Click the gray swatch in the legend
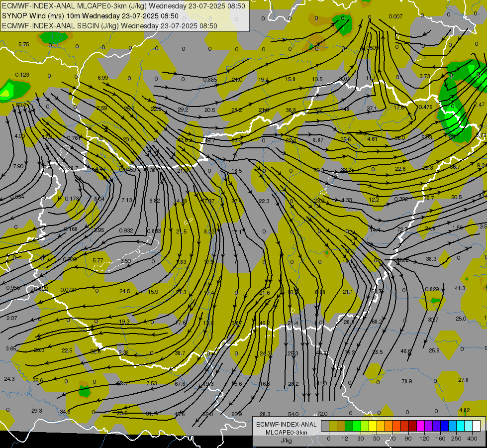The height and width of the screenshot is (448, 487). pyautogui.click(x=325, y=426)
